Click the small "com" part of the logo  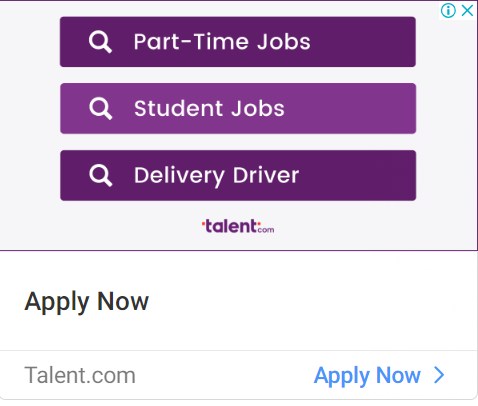coord(266,229)
